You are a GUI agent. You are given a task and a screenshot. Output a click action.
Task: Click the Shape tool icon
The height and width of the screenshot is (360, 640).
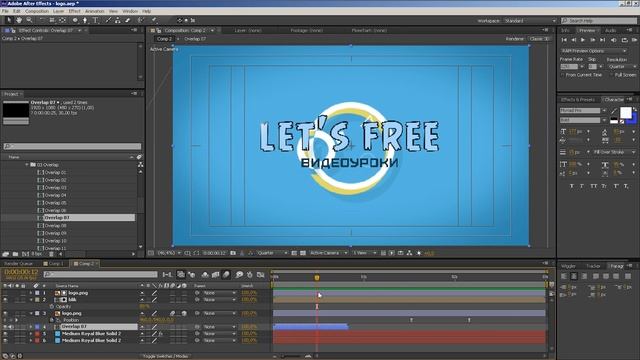(x=75, y=20)
